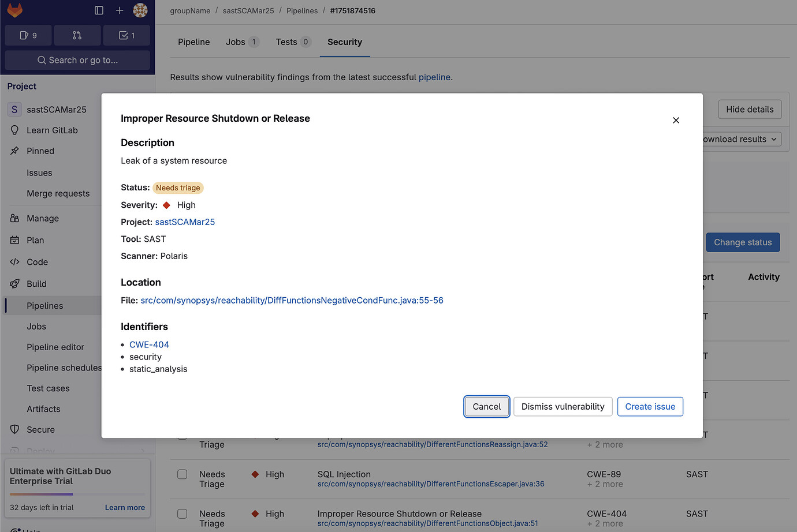Click the GitLab logo home icon
The height and width of the screenshot is (532, 797).
point(15,10)
